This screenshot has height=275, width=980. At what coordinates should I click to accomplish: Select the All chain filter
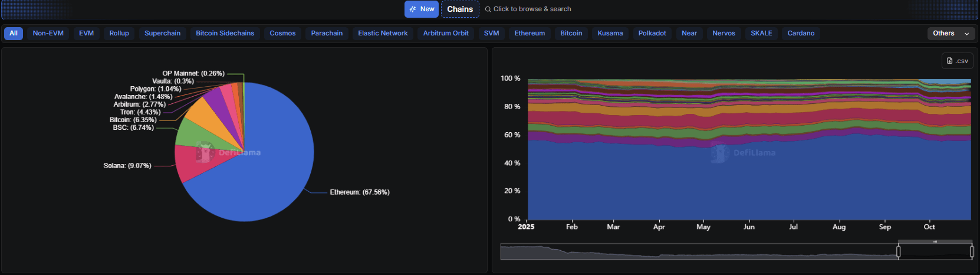[14, 33]
